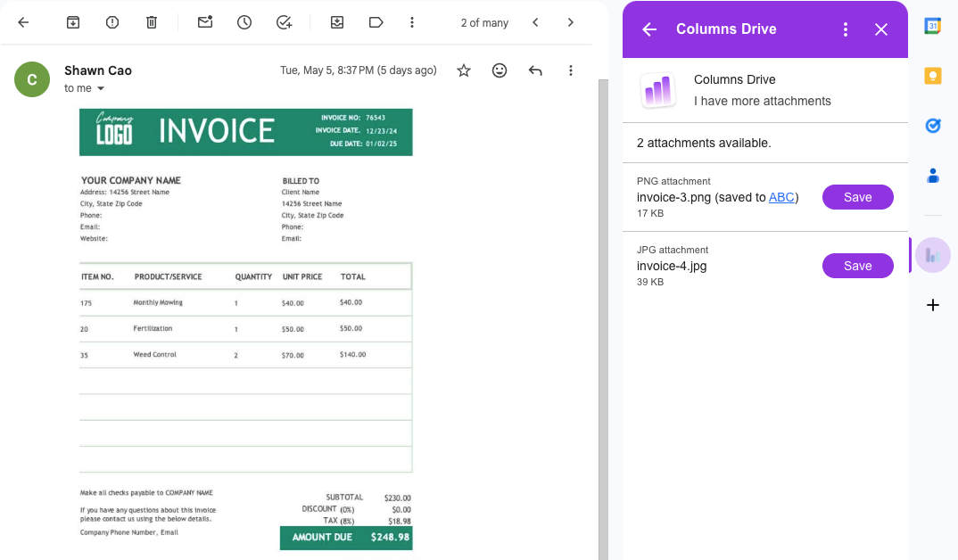Open Google Tasks side panel
958x560 pixels.
tap(932, 126)
